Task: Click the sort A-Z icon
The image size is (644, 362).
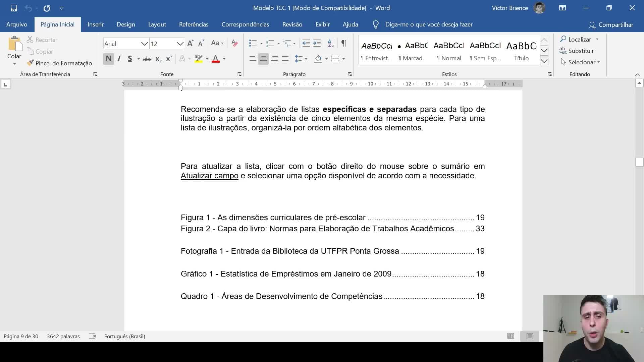Action: click(331, 43)
